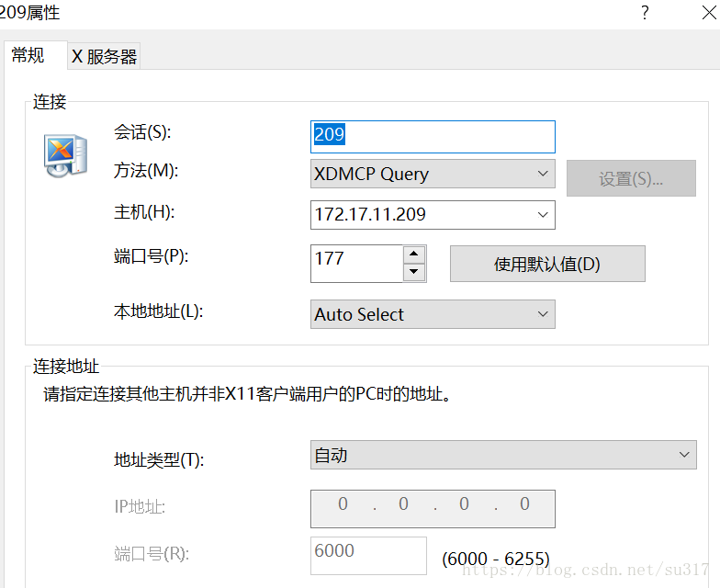Click the help question mark button
The height and width of the screenshot is (588, 720).
click(645, 13)
